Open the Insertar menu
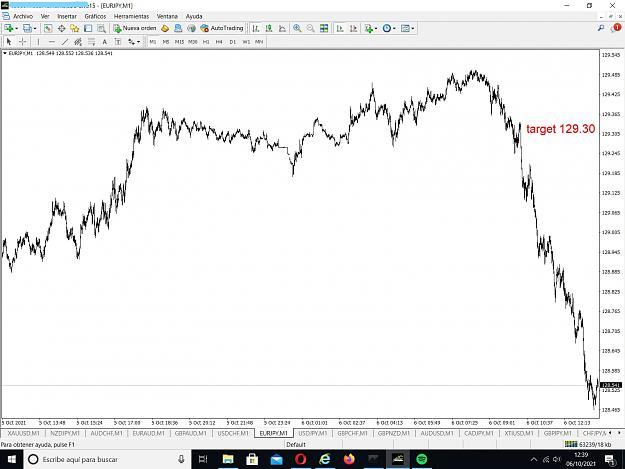 pos(67,16)
